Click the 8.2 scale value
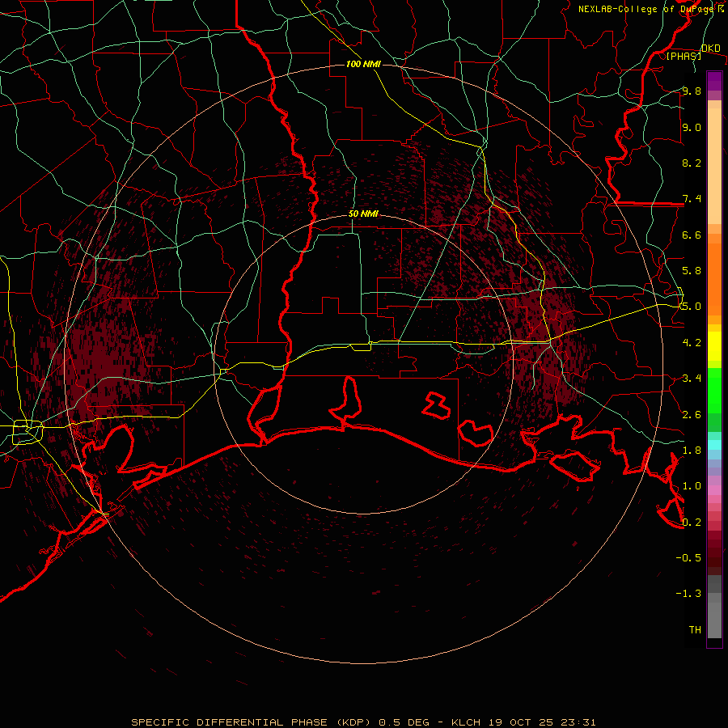This screenshot has height=728, width=728. (x=692, y=163)
